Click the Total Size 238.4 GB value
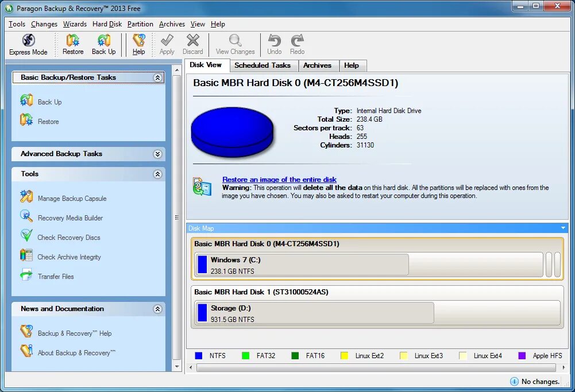This screenshot has width=575, height=392. 369,119
